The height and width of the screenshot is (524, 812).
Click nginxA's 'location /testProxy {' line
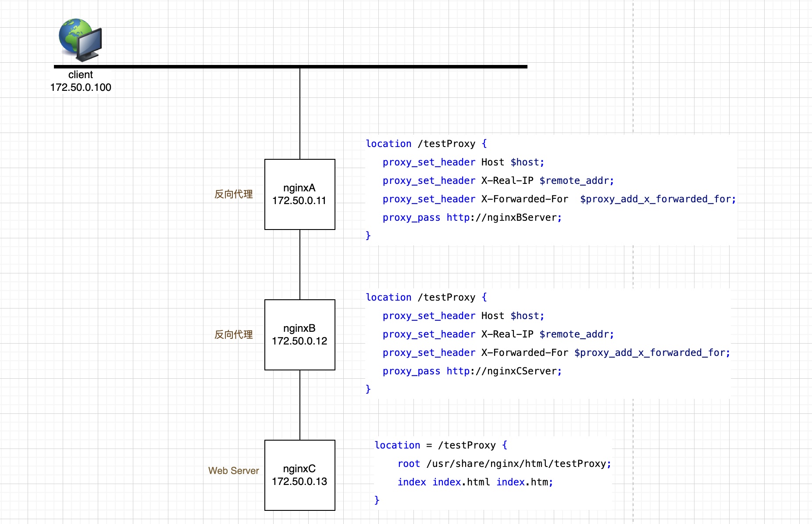426,144
